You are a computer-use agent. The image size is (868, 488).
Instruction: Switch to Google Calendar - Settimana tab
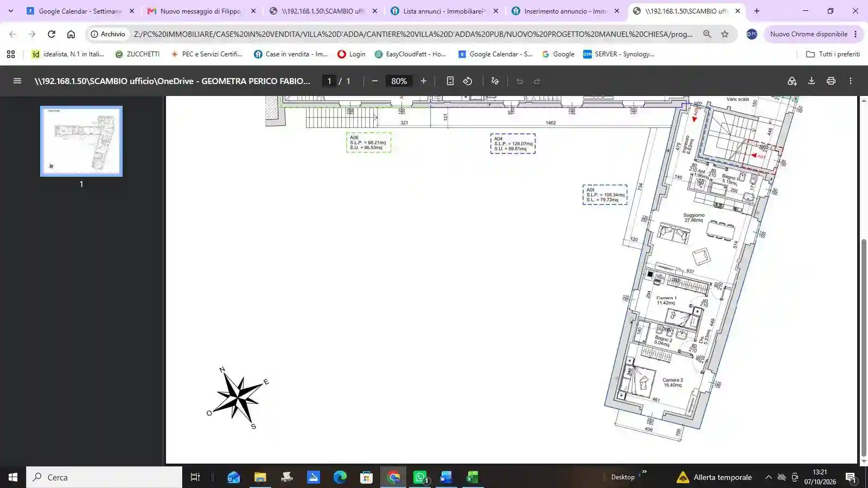pyautogui.click(x=80, y=11)
